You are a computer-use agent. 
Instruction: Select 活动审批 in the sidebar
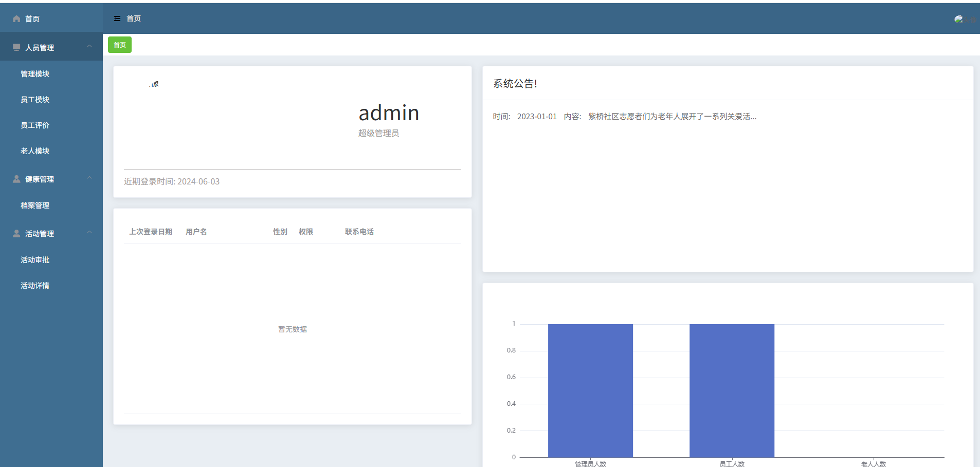pyautogui.click(x=35, y=260)
